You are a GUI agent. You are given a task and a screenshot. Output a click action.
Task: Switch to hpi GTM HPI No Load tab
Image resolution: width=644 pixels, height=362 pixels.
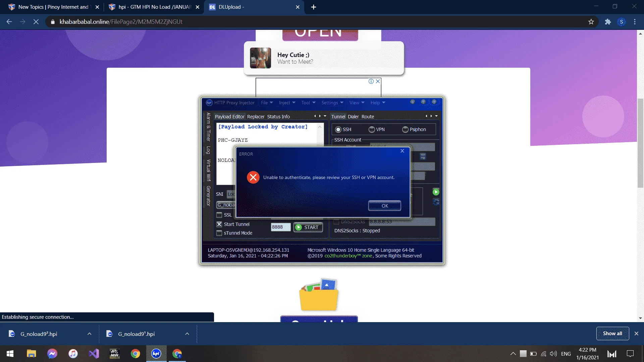(x=154, y=7)
